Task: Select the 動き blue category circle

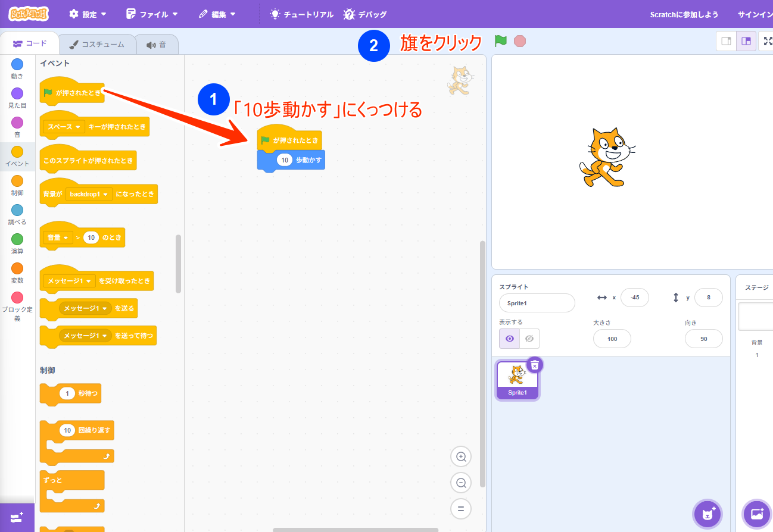Action: click(17, 65)
